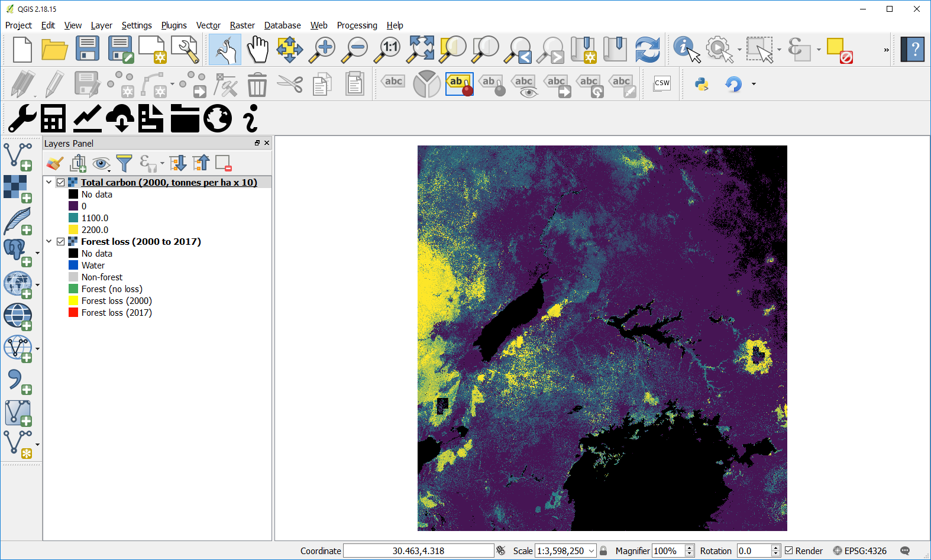Open the Python console icon
This screenshot has width=931, height=560.
coord(702,84)
